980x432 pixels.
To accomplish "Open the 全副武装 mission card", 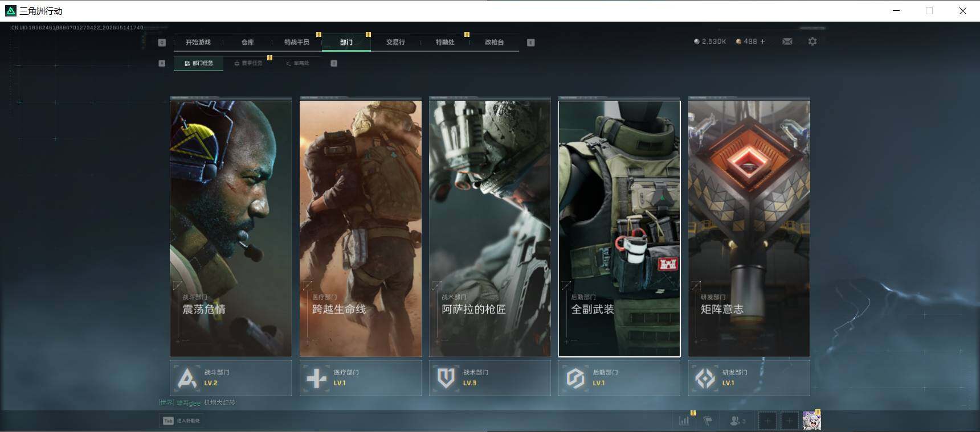I will tap(619, 228).
